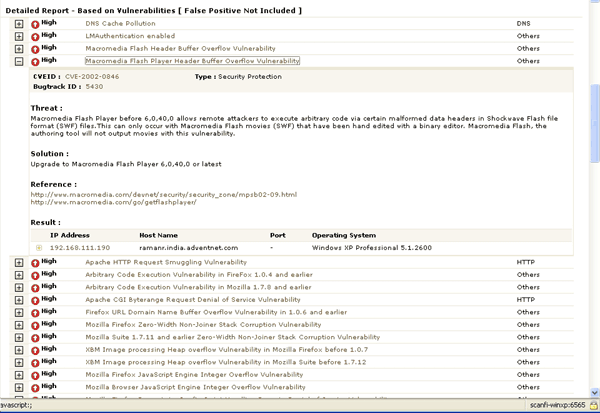Click the red icon for Apache CGI Byterange Denial of Service
Screen dimensions: 600x413
(x=35, y=300)
